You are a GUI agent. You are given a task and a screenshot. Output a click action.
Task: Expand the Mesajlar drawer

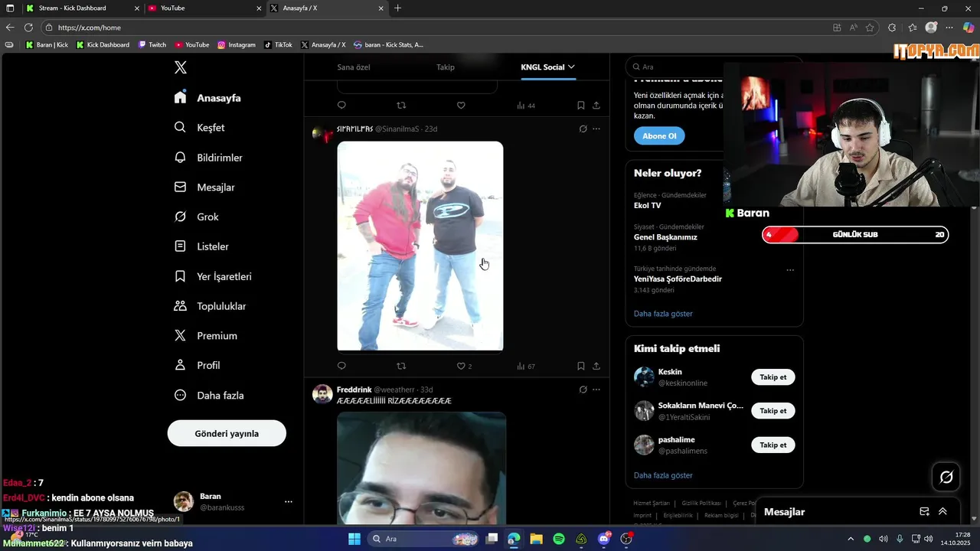pyautogui.click(x=942, y=511)
